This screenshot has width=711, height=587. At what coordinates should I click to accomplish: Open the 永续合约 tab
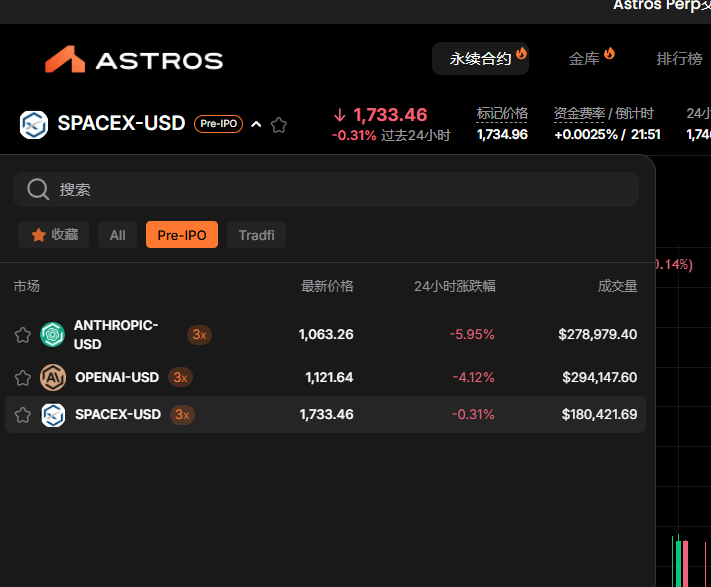click(x=480, y=58)
